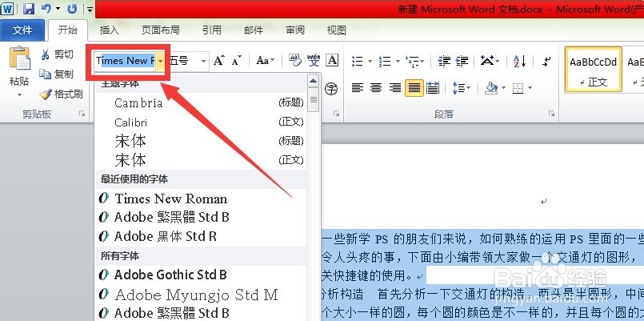The image size is (644, 321).
Task: Choose Calibri (正文) theme font
Action: (201, 122)
